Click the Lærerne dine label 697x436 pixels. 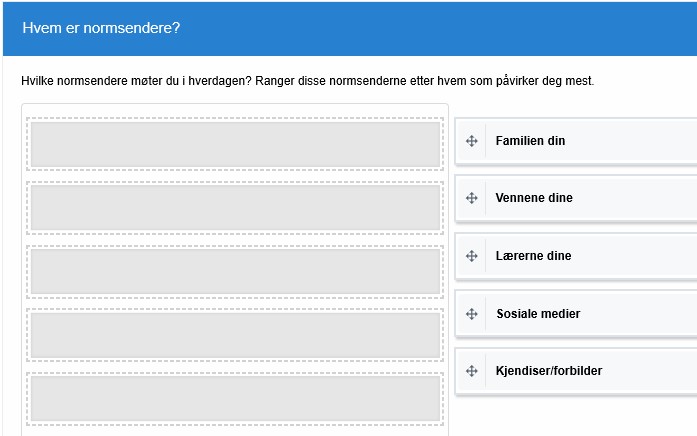tap(533, 256)
